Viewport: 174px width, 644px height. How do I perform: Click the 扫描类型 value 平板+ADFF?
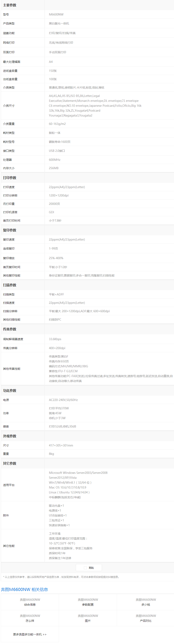[x=56, y=294]
